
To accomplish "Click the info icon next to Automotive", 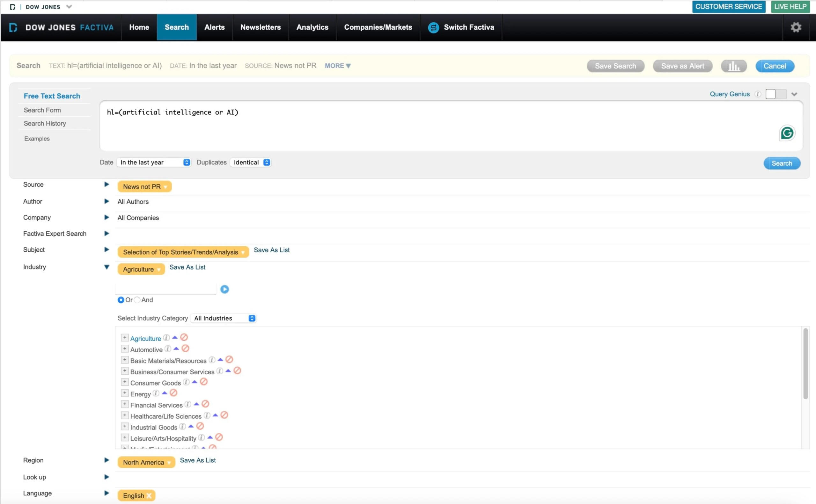I will click(x=168, y=349).
